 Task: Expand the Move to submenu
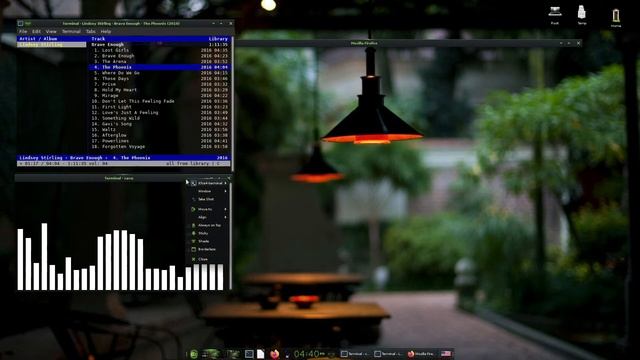(x=209, y=209)
